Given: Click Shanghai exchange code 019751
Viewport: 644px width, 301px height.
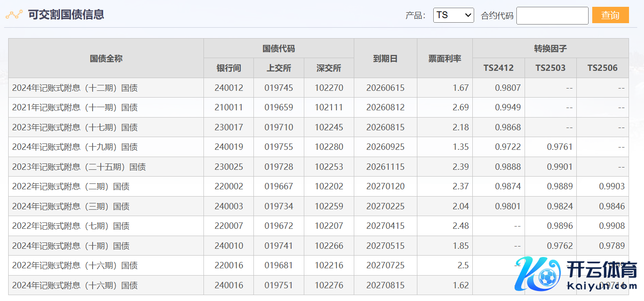Looking at the screenshot, I should 278,286.
